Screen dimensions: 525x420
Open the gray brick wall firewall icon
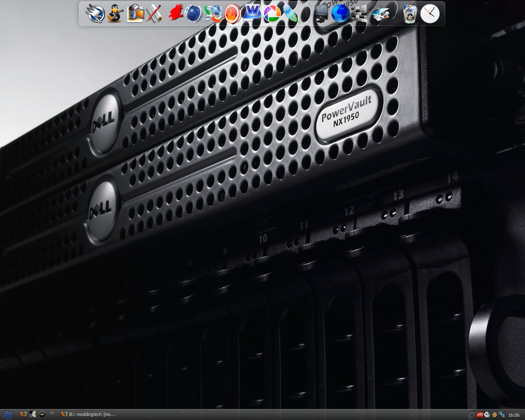point(360,14)
